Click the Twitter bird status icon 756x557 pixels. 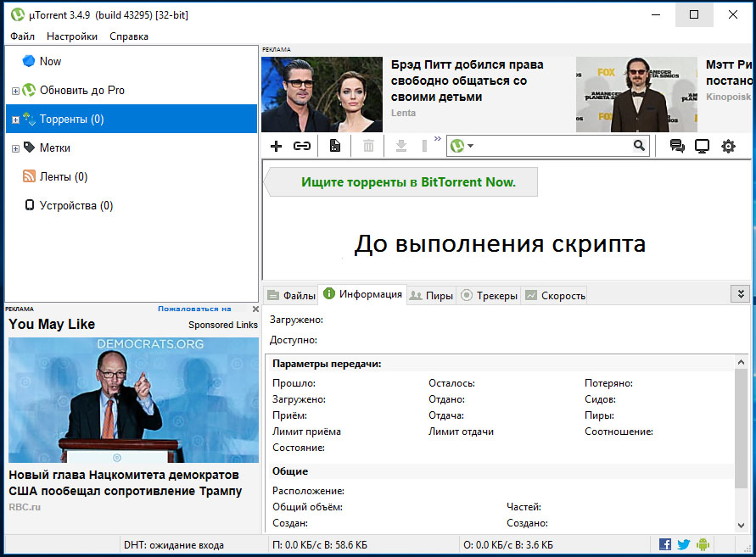(684, 544)
